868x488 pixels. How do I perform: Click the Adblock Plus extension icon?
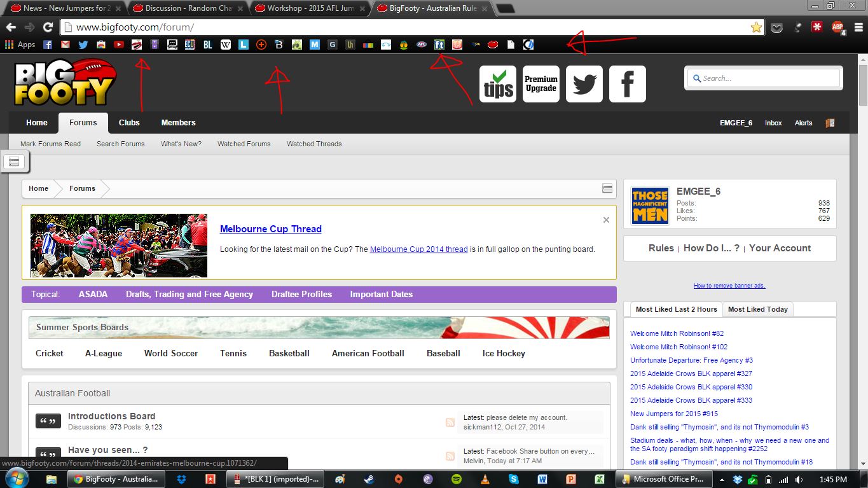click(x=838, y=27)
